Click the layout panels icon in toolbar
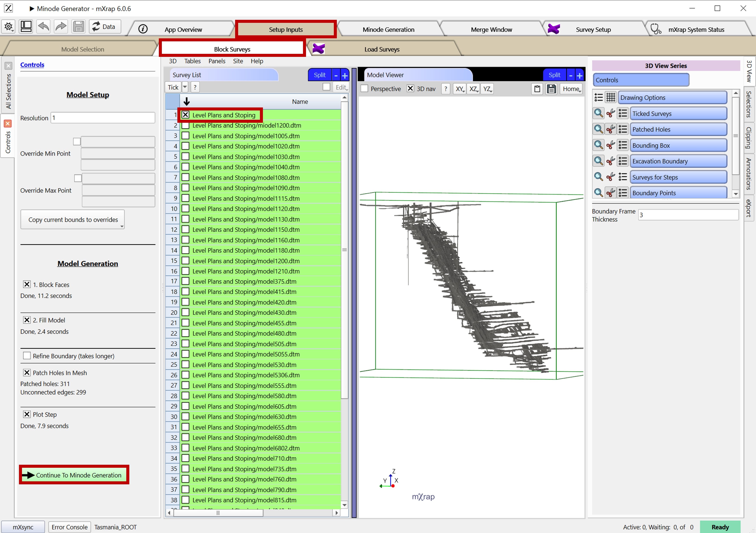This screenshot has width=756, height=533. coord(26,27)
